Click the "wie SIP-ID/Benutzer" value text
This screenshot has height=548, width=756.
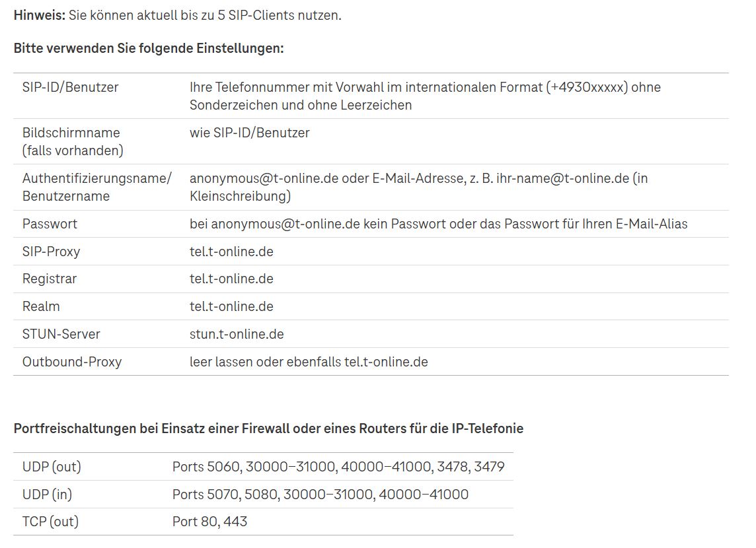(x=250, y=133)
